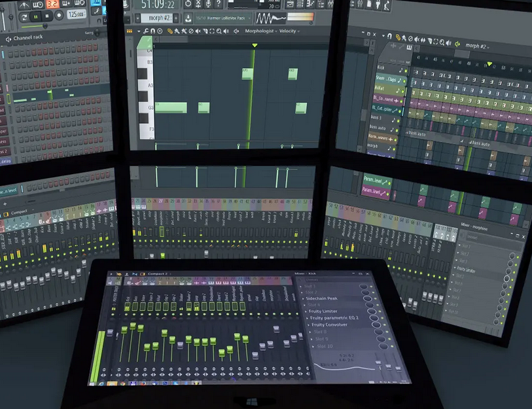
Task: Click the song position slider under transport
Action: [x=44, y=26]
